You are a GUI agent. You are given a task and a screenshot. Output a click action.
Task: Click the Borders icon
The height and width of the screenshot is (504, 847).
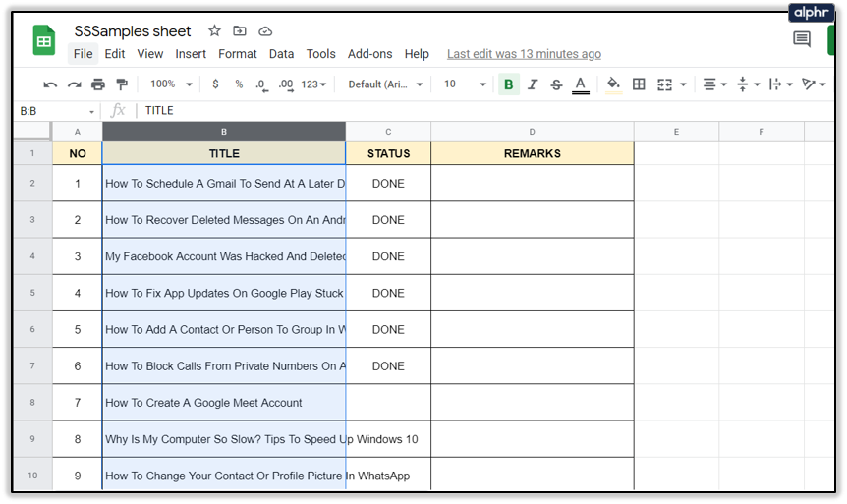pos(639,84)
